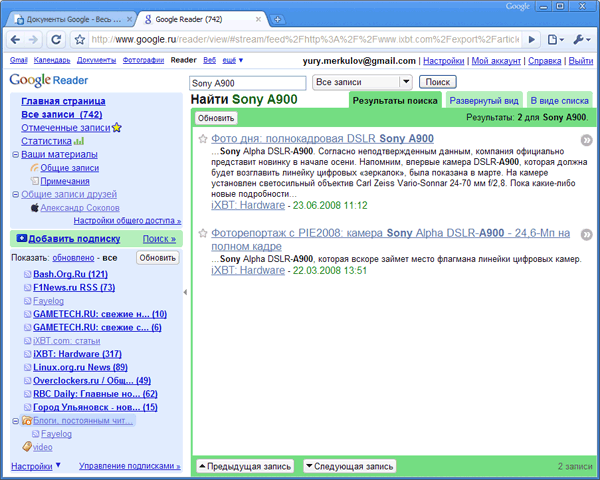Open Все записи (742) in the sidebar
Screen dimensions: 600x480
coord(62,114)
